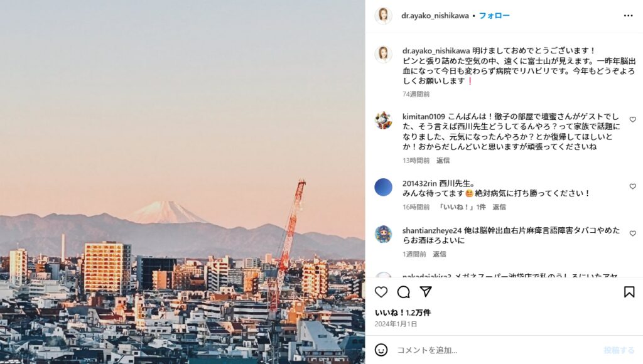This screenshot has height=364, width=643.
Task: Like 201432rin's comment
Action: coord(633,186)
